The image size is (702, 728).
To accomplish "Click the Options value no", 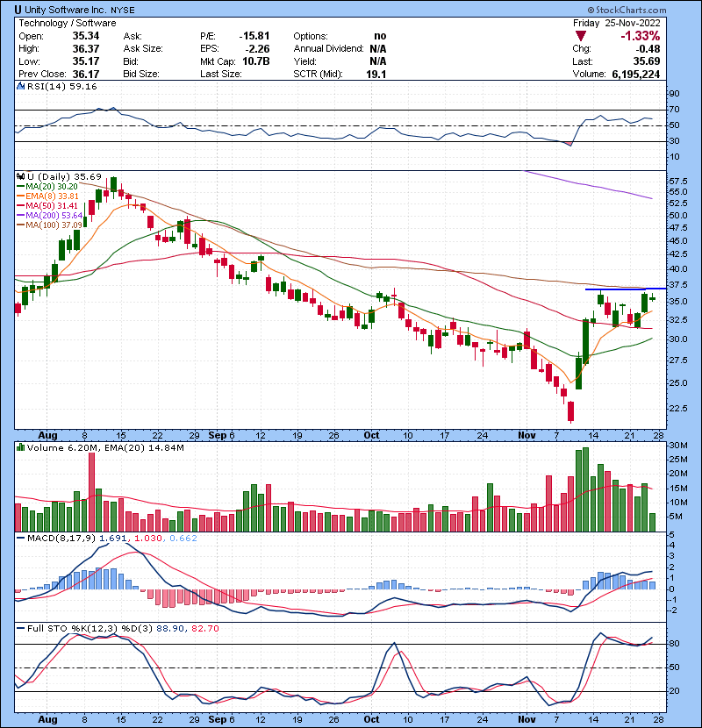I will (380, 36).
